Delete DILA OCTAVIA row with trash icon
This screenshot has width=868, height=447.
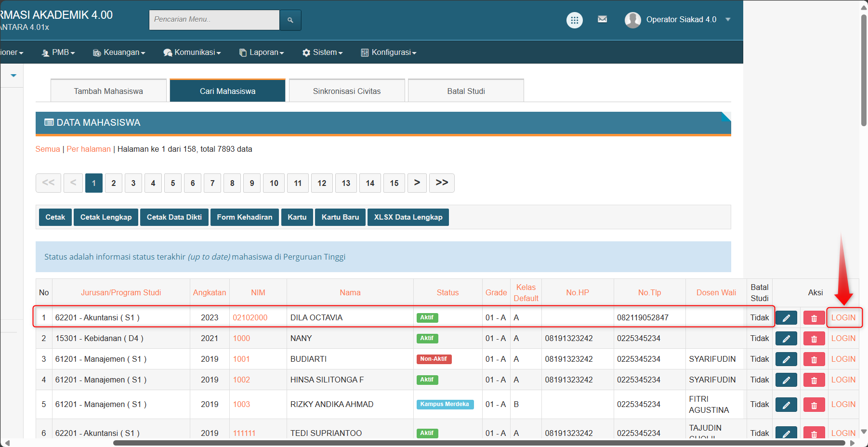[x=814, y=318]
